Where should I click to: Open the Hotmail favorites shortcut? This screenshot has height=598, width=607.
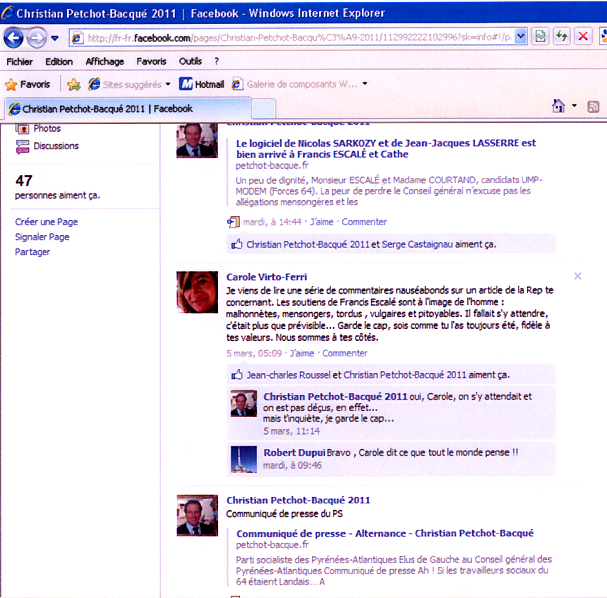tap(201, 84)
